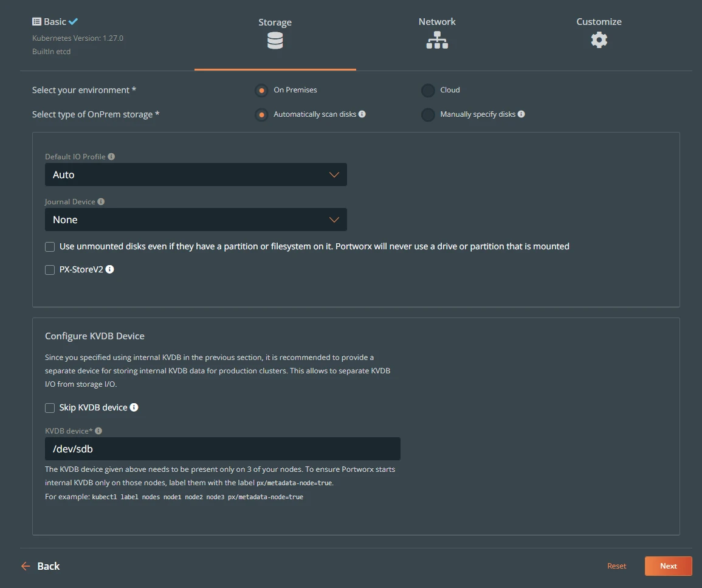Screen dimensions: 702x588
Task: Click the orange back arrow icon
Action: pos(26,566)
